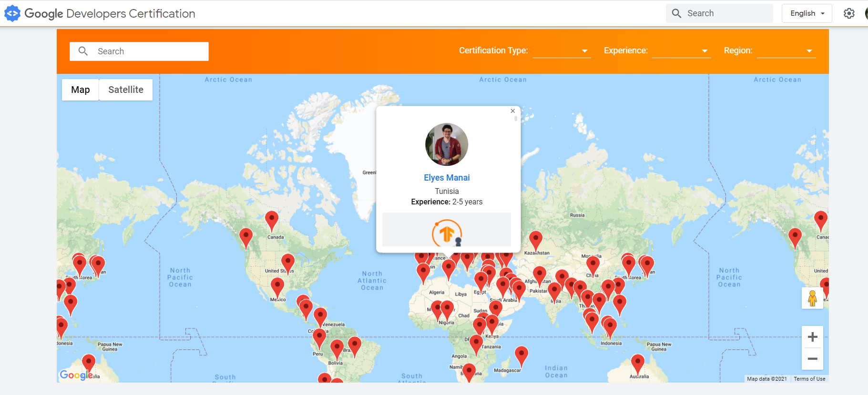The height and width of the screenshot is (395, 868).
Task: Focus the header Search input field
Action: 719,13
